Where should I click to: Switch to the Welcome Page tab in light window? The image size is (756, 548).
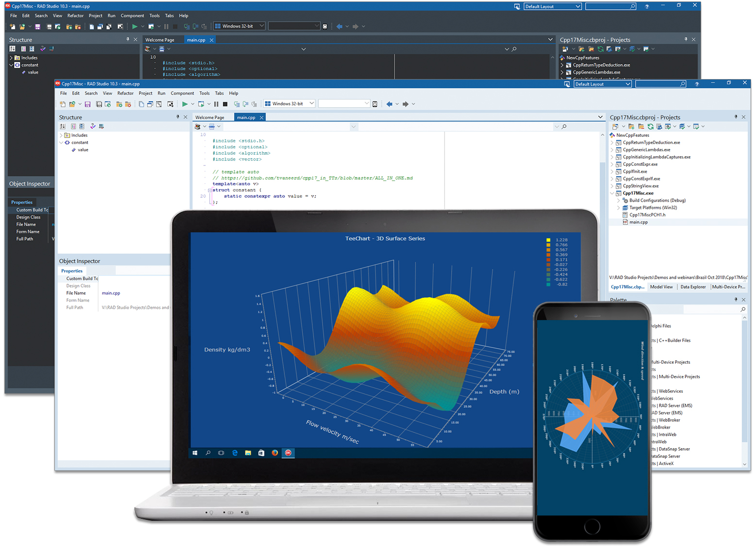click(210, 117)
